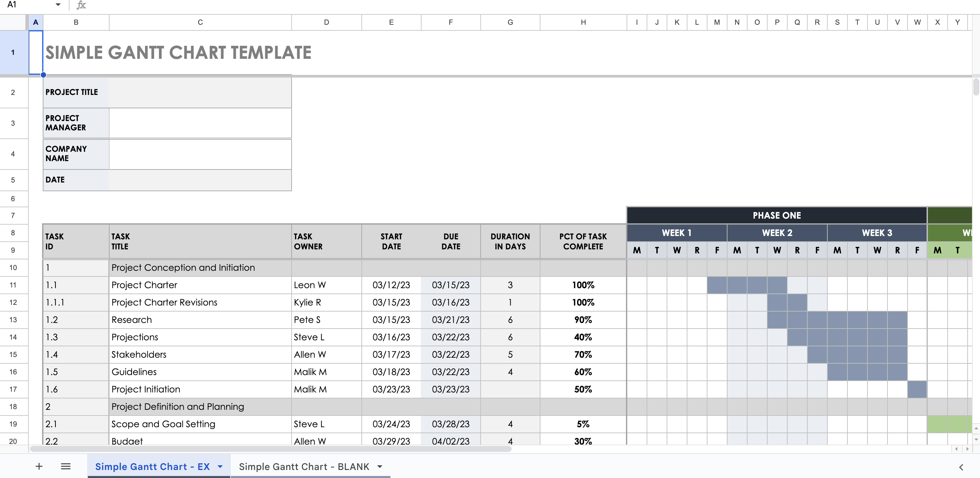
Task: Switch to Simple Gantt Chart - BLANK sheet
Action: pyautogui.click(x=304, y=467)
